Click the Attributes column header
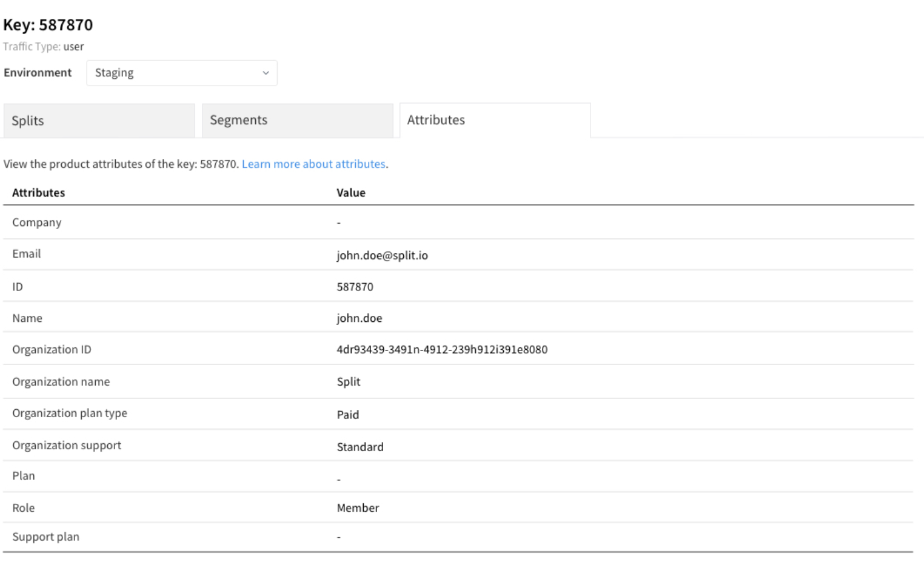The height and width of the screenshot is (565, 924). (x=39, y=193)
